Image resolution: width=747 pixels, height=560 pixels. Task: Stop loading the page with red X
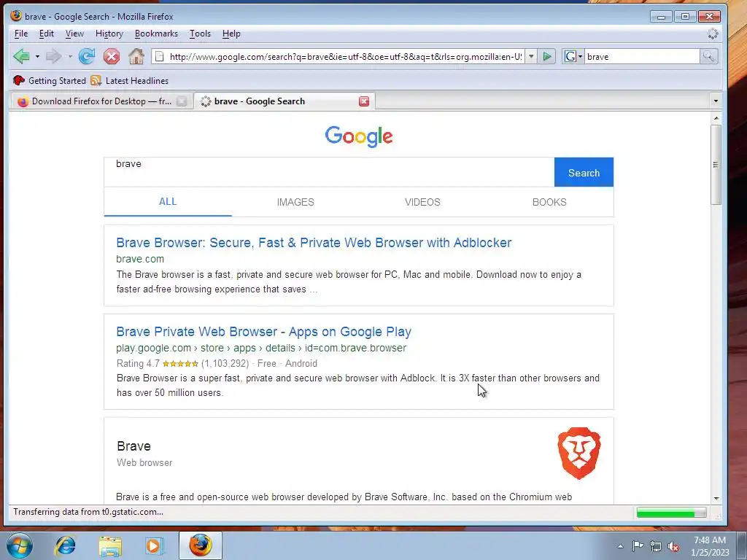pos(112,57)
